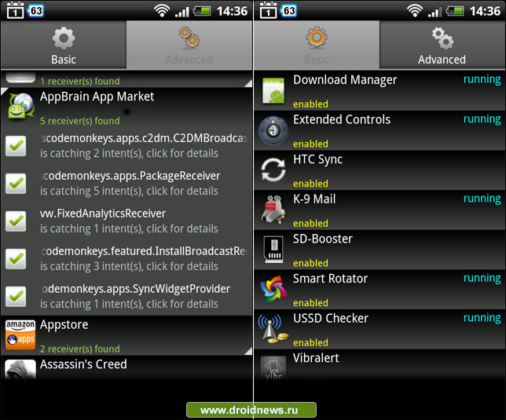Tap '2 receiver(s) found' under Appstore

click(x=79, y=349)
